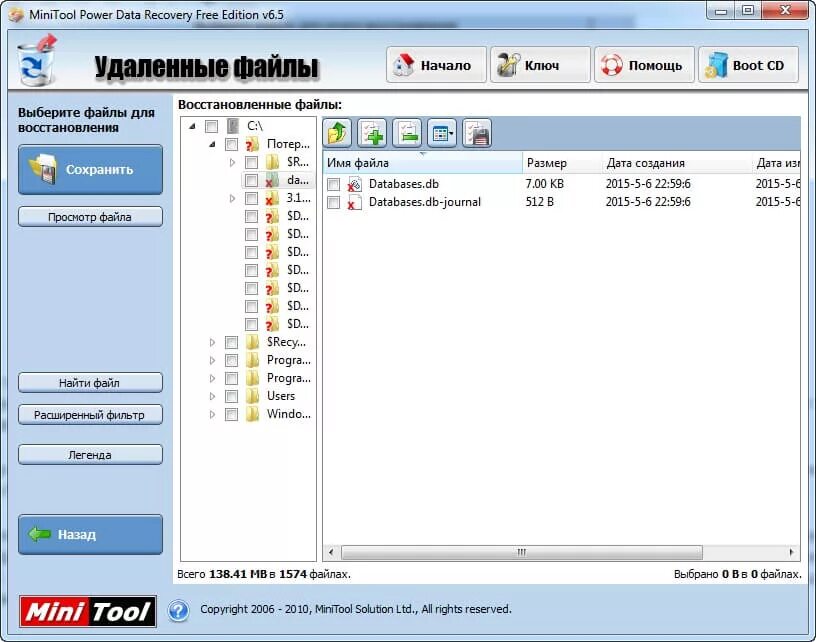The height and width of the screenshot is (642, 816).
Task: Toggle the da... folder checkbox
Action: point(251,180)
